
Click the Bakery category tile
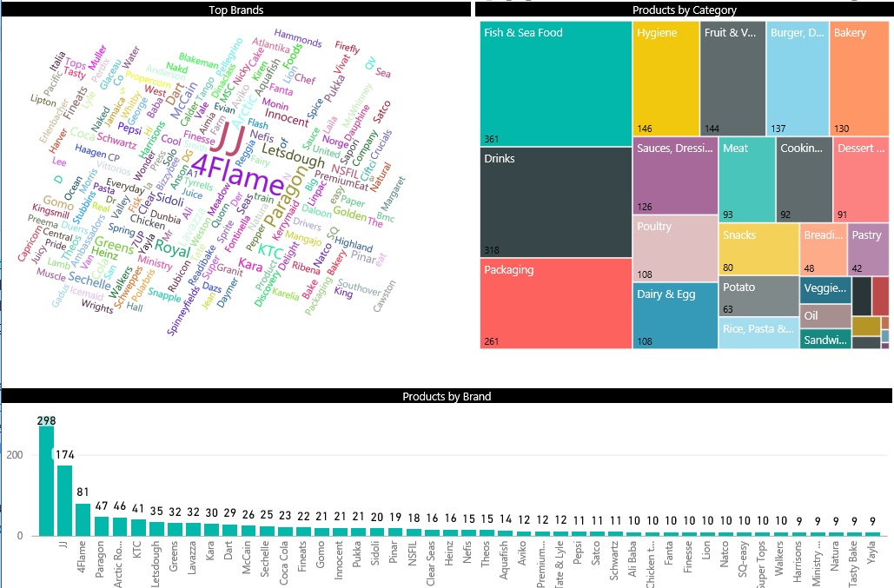click(859, 79)
